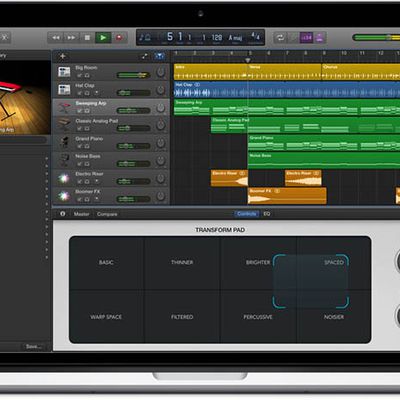Click the loop icon on Hat Clap region
The image size is (400, 400).
coord(197,85)
